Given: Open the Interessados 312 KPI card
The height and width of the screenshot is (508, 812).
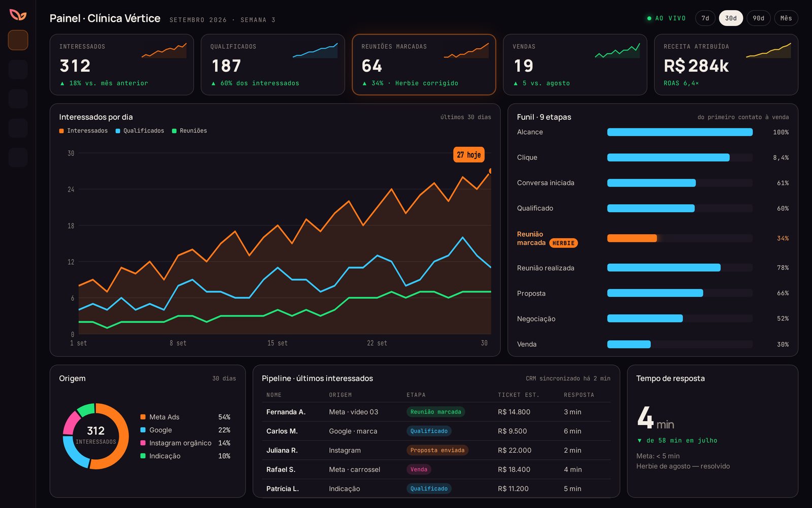Looking at the screenshot, I should click(122, 65).
